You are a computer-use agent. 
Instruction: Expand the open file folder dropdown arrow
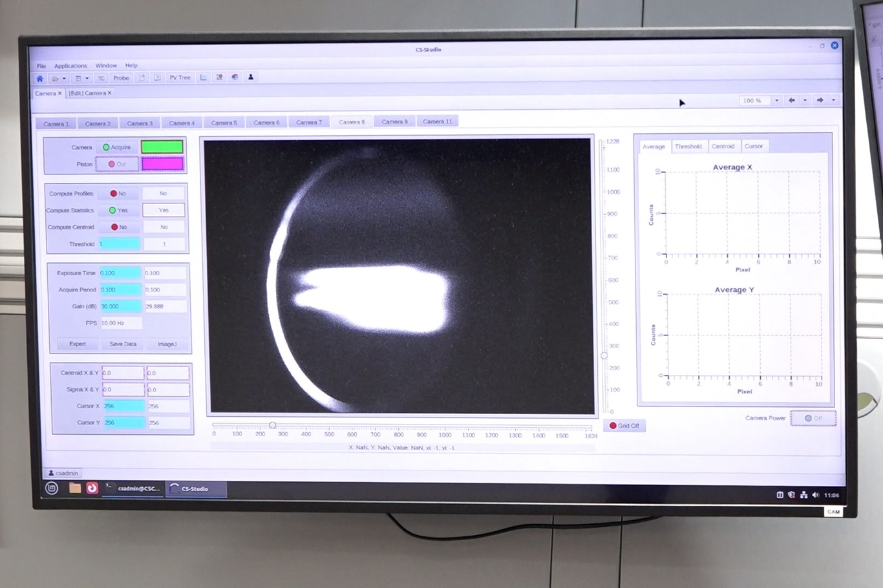click(64, 79)
